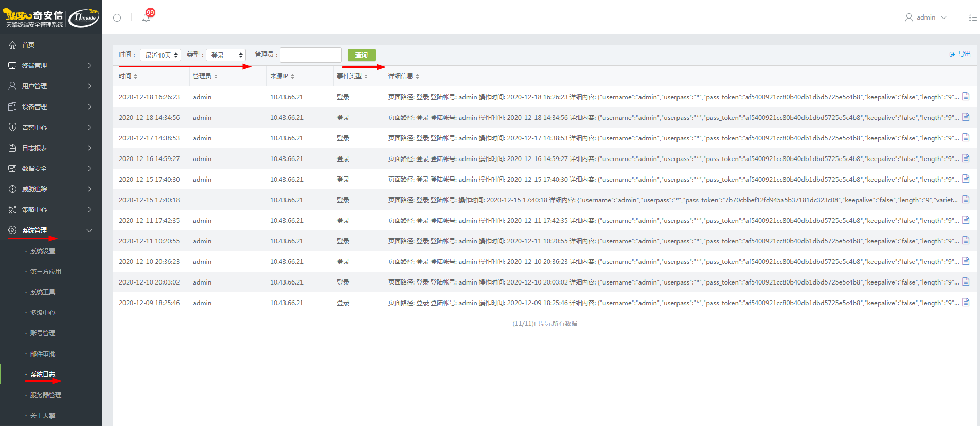This screenshot has width=980, height=426.
Task: Click the home icon beside 首页
Action: [x=12, y=45]
